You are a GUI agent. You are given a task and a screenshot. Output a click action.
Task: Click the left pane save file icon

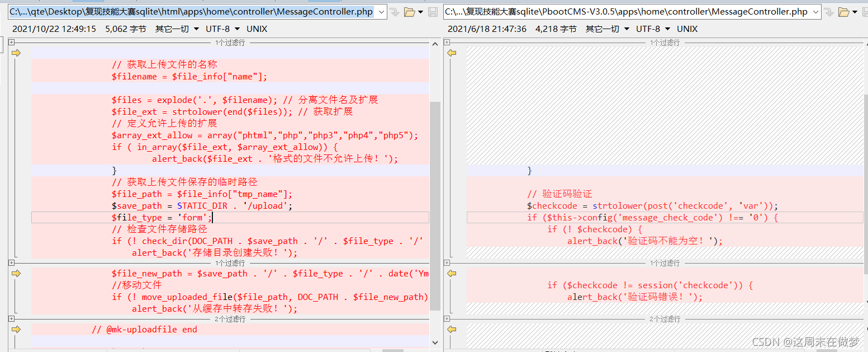coord(433,12)
